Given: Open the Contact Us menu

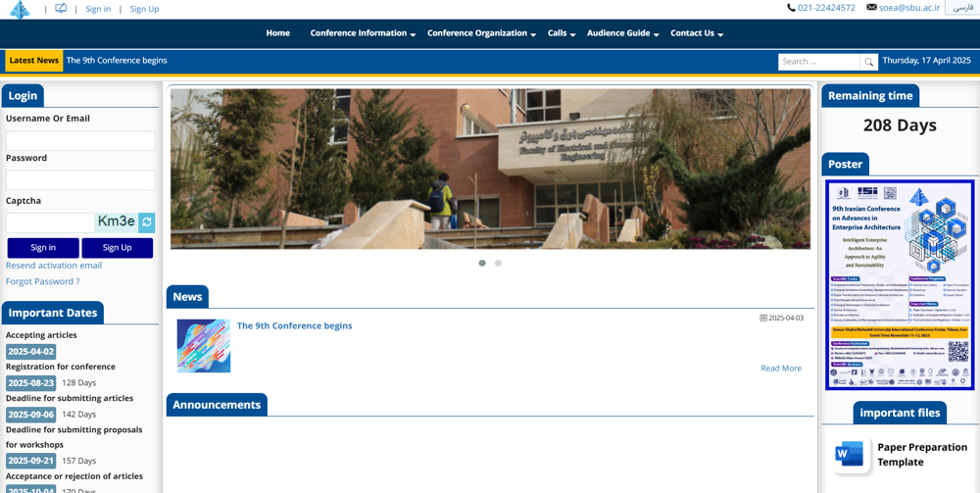Looking at the screenshot, I should [696, 33].
